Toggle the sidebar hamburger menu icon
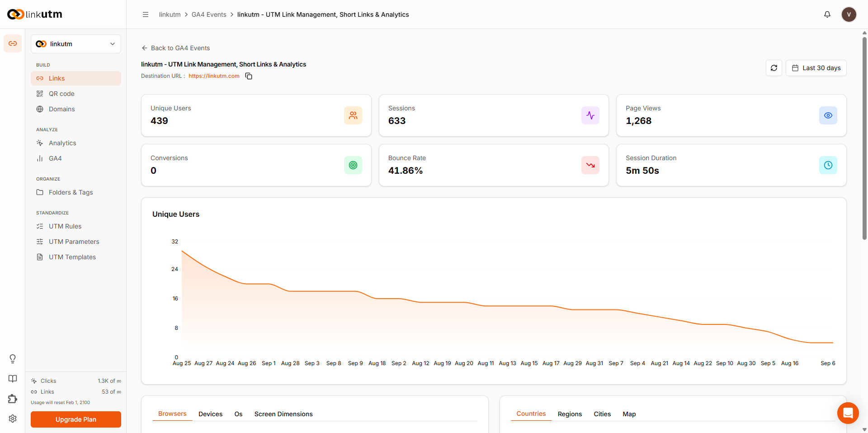868x433 pixels. click(x=146, y=14)
